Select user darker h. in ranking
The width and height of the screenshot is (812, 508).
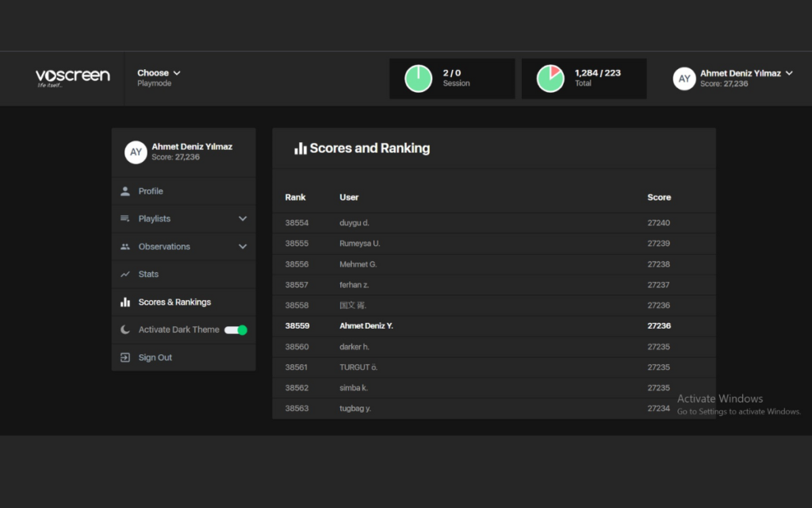click(354, 347)
